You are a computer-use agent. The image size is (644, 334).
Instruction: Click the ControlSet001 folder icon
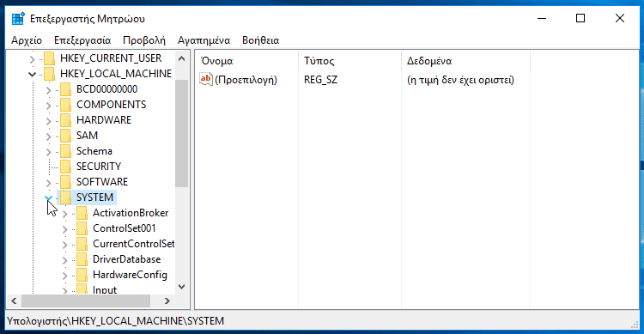(82, 228)
